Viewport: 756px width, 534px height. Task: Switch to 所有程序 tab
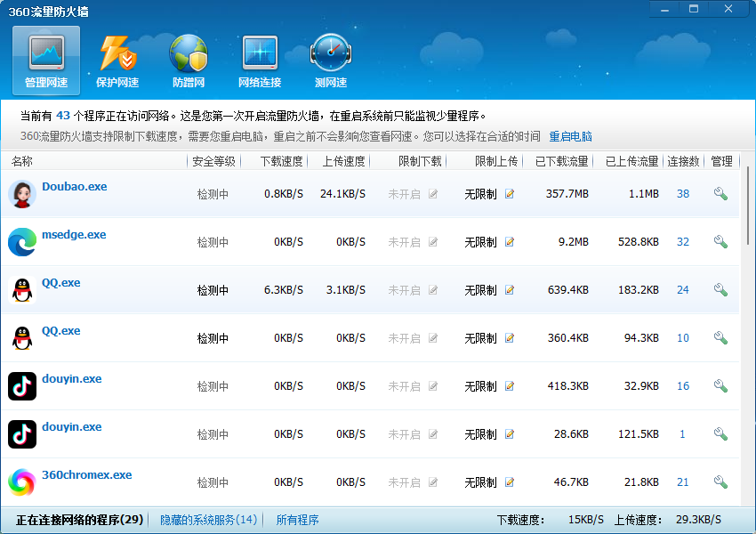[x=297, y=520]
